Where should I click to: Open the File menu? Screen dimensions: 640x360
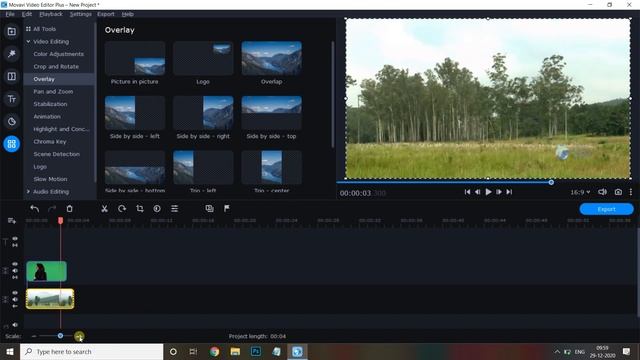[10, 14]
